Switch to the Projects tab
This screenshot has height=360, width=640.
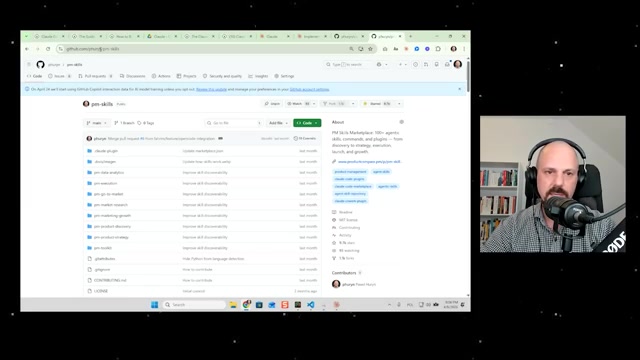click(187, 76)
